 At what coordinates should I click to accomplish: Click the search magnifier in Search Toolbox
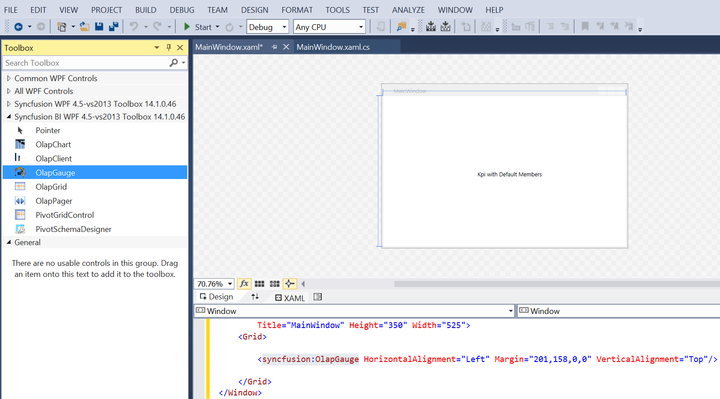pos(174,62)
